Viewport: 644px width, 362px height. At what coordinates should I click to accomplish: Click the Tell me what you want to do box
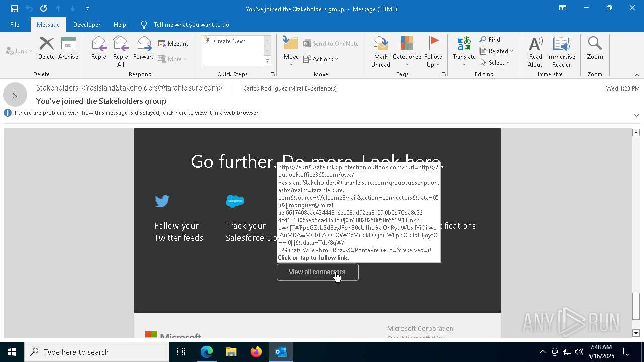coord(191,24)
